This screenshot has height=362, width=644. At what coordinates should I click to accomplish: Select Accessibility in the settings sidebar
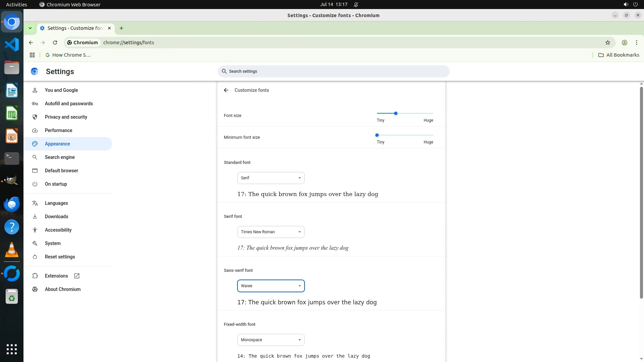pos(58,230)
